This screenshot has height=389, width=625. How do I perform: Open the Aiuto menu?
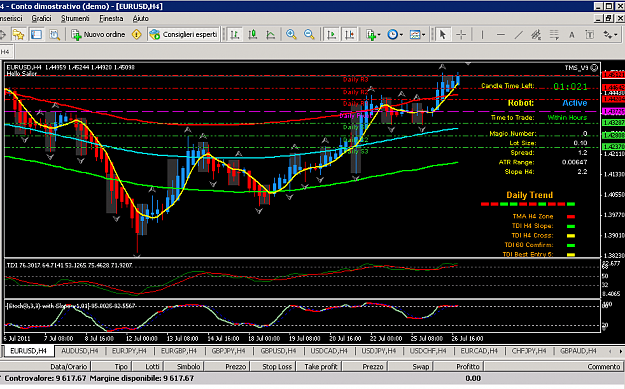141,18
